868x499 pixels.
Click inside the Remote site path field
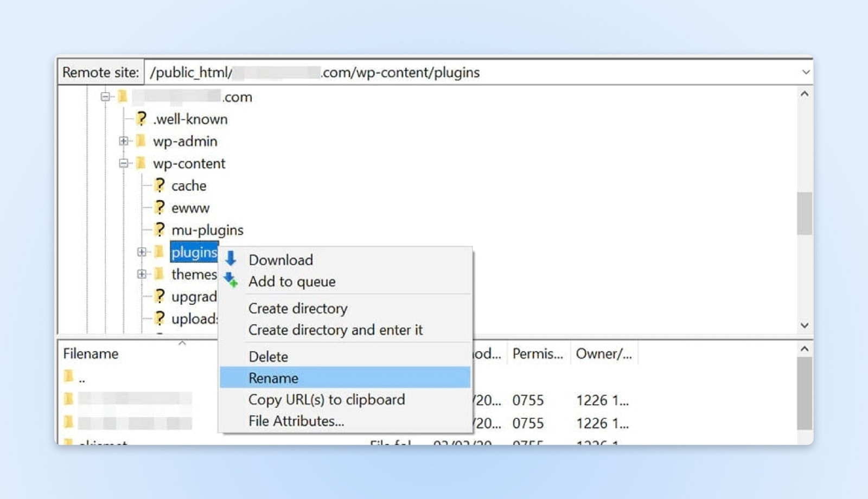pos(380,72)
